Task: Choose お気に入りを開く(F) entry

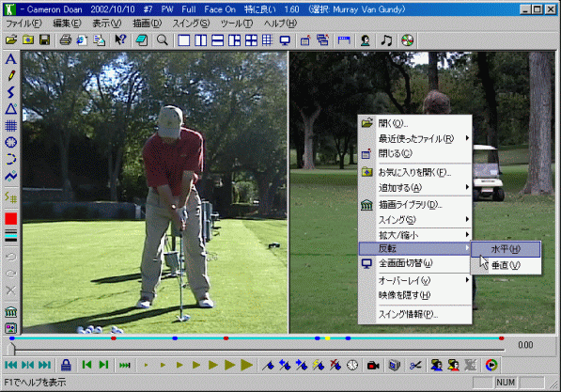Action: coord(415,173)
